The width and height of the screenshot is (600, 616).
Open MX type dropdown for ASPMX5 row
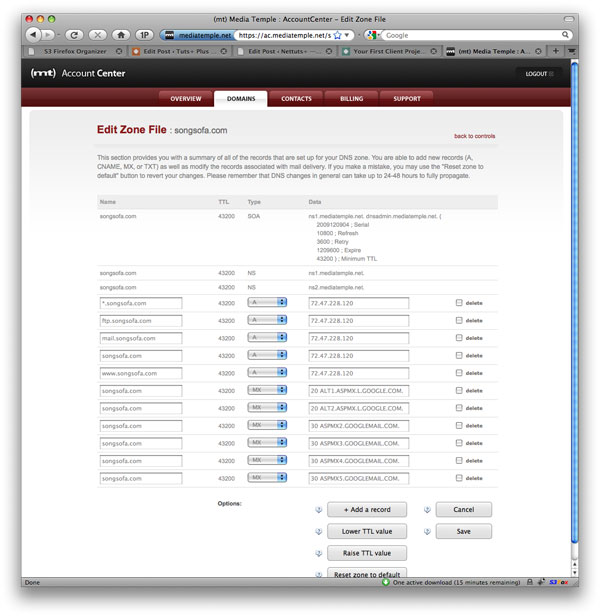tap(267, 477)
